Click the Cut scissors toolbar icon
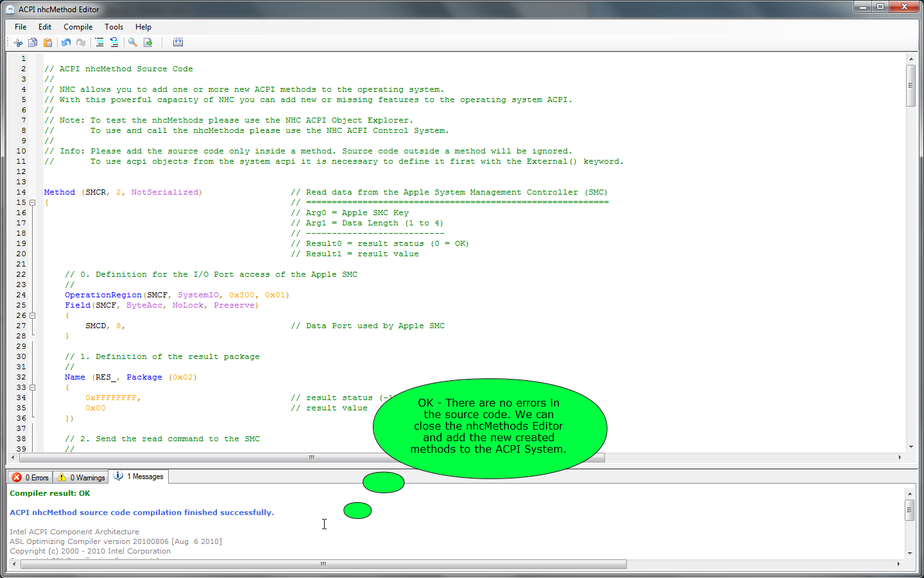Screen dimensions: 924x578 tap(18, 42)
